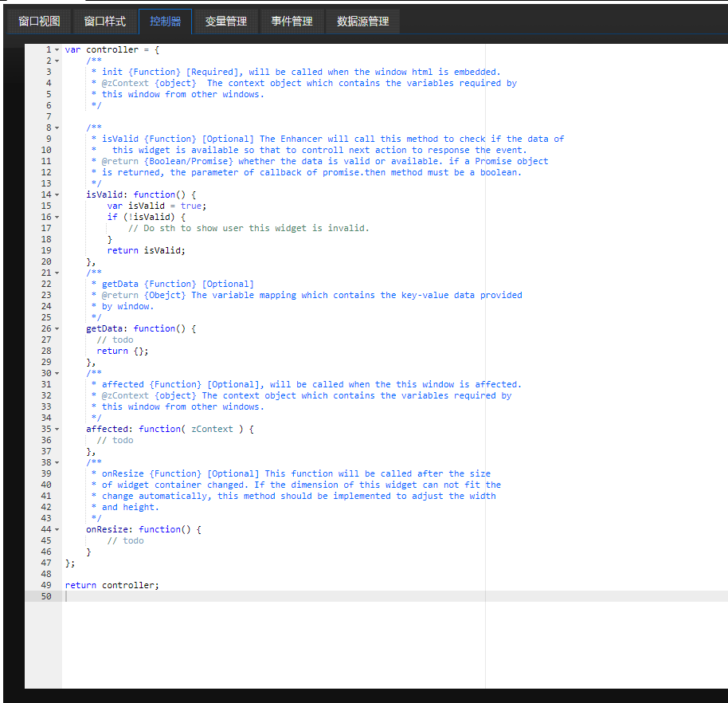Viewport: 728px width, 703px height.
Task: Collapse the onResize function at line 44
Action: tap(57, 529)
